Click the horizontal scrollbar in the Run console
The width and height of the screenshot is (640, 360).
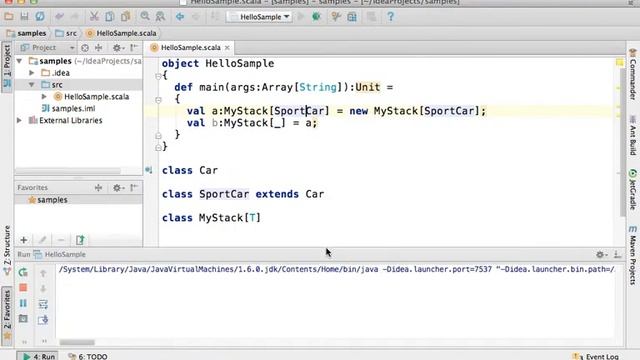[x=77, y=342]
